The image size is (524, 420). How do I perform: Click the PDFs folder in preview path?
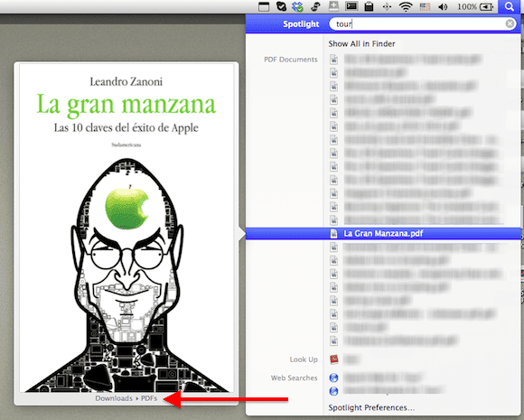149,398
